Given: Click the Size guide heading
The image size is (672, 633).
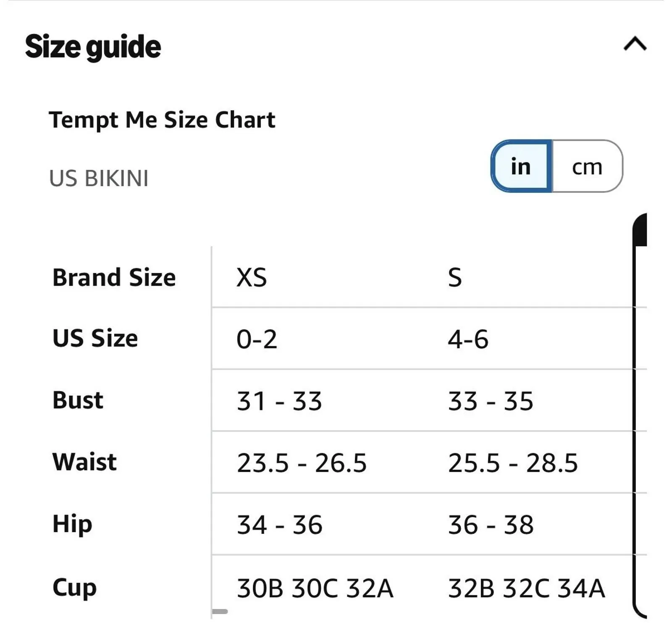Looking at the screenshot, I should [93, 47].
